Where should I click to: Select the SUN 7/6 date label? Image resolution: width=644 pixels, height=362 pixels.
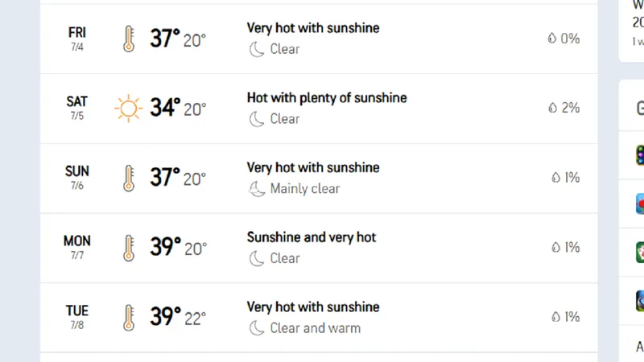[76, 177]
